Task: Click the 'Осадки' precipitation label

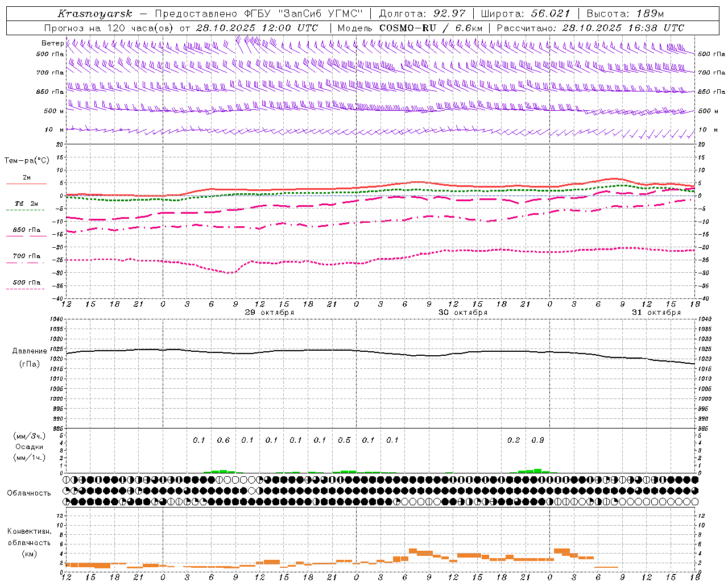Action: (30, 447)
